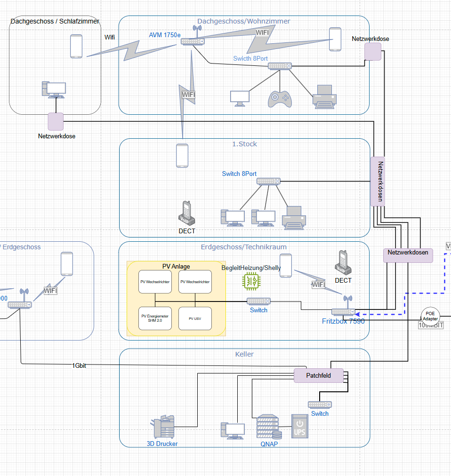Screen dimensions: 451x476
Task: Select the 3D Drucker icon
Action: tap(162, 427)
